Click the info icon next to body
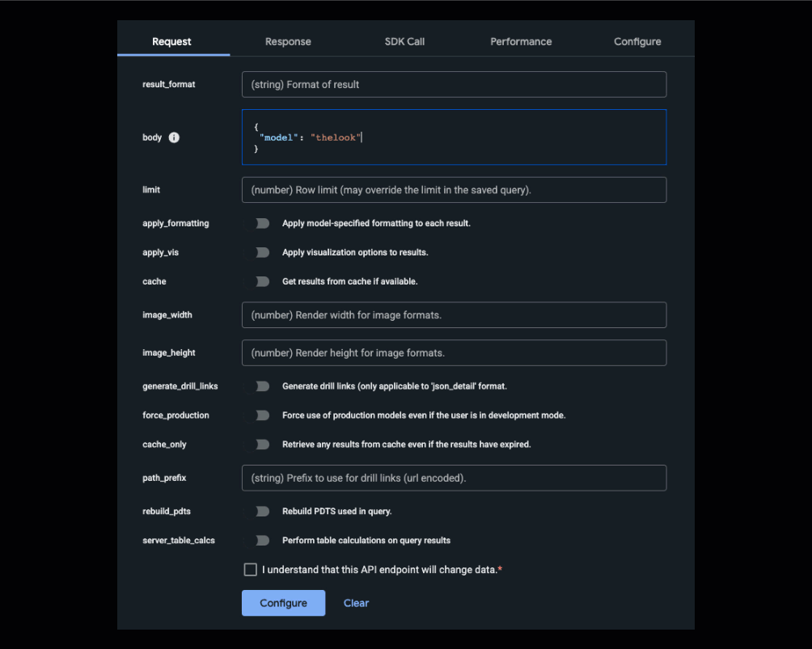The image size is (812, 649). tap(174, 137)
